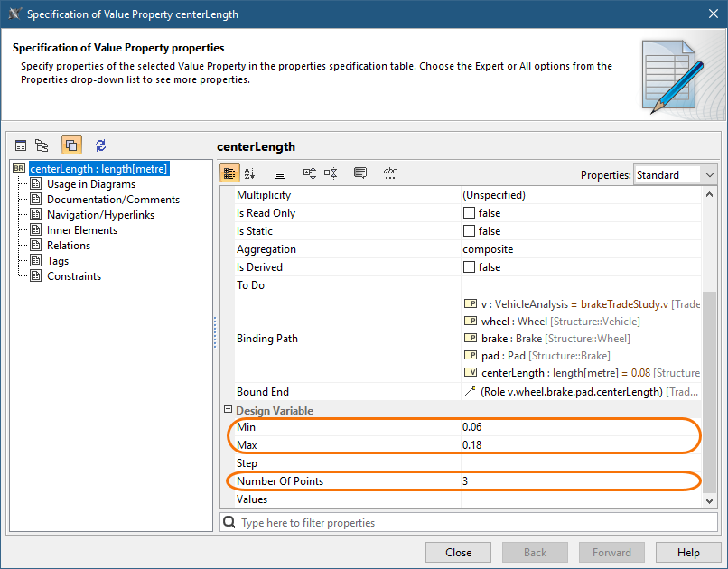This screenshot has height=569, width=728.
Task: Enable the Is Static checkbox
Action: point(469,231)
